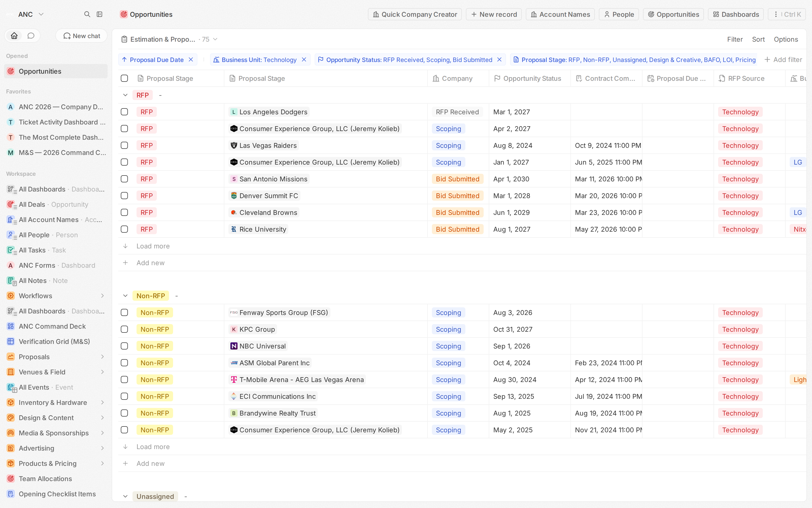This screenshot has width=812, height=508.
Task: Open Dashboards in the top bar
Action: tap(736, 14)
